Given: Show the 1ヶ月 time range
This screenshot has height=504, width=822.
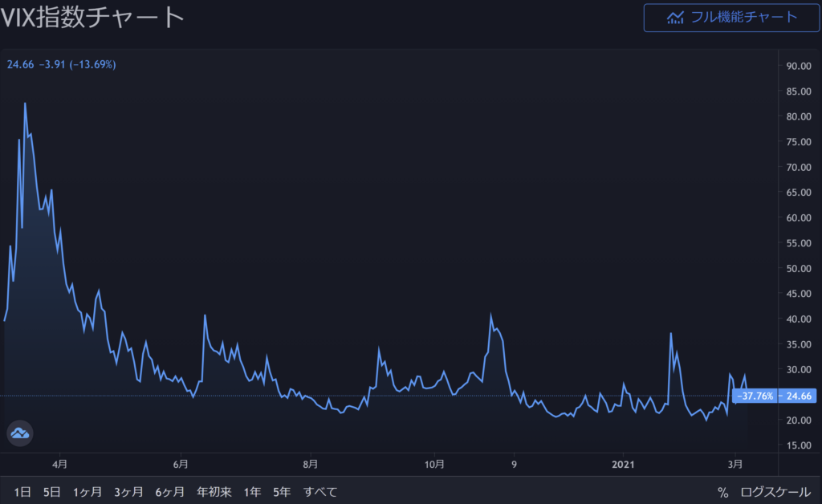Looking at the screenshot, I should tap(87, 492).
